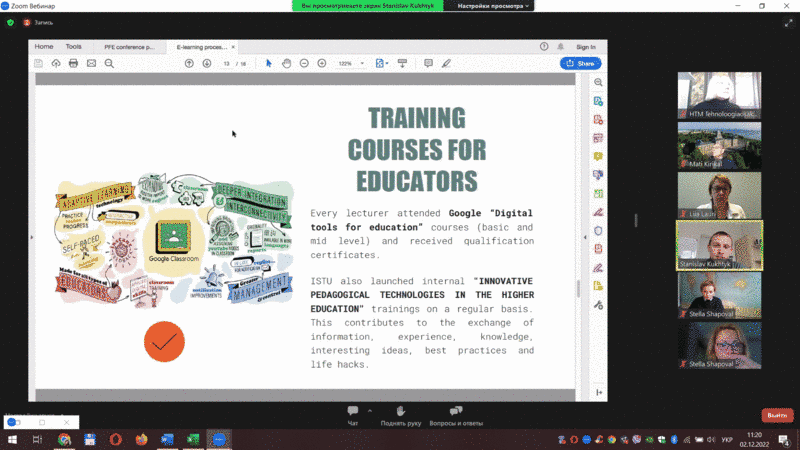The height and width of the screenshot is (450, 800).
Task: Open Windows notification center
Action: [x=784, y=440]
